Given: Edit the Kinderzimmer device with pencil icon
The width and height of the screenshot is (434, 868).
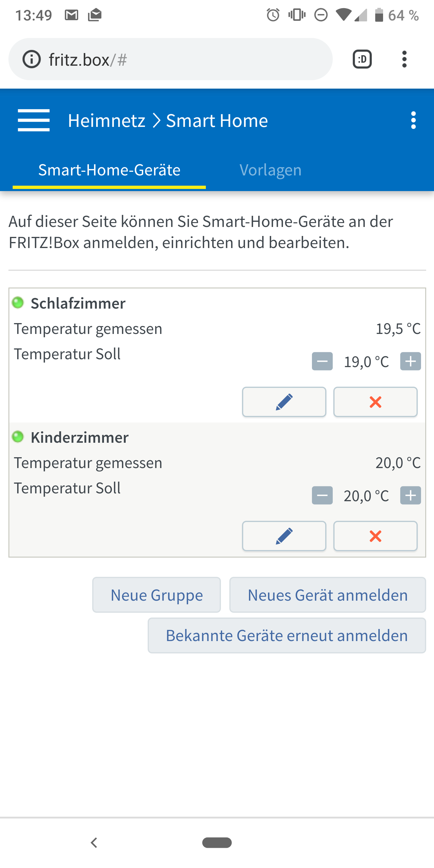Looking at the screenshot, I should point(284,536).
